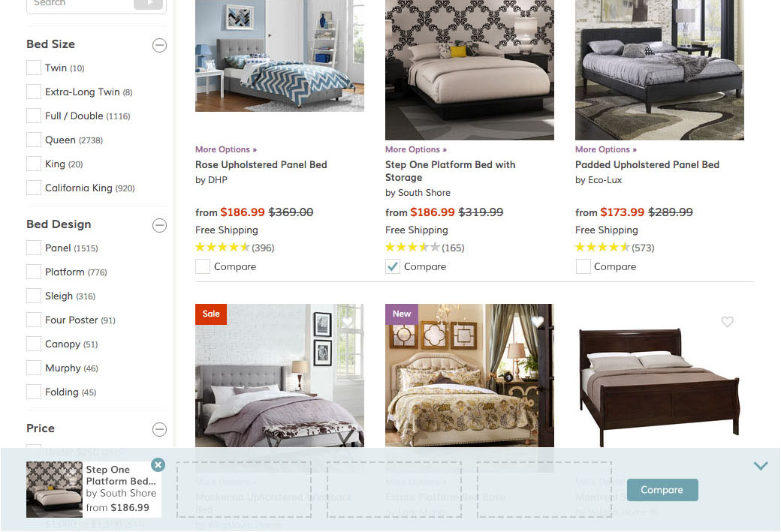The width and height of the screenshot is (781, 532).
Task: Favorite the dark wood sleigh bed heart icon
Action: click(x=727, y=322)
